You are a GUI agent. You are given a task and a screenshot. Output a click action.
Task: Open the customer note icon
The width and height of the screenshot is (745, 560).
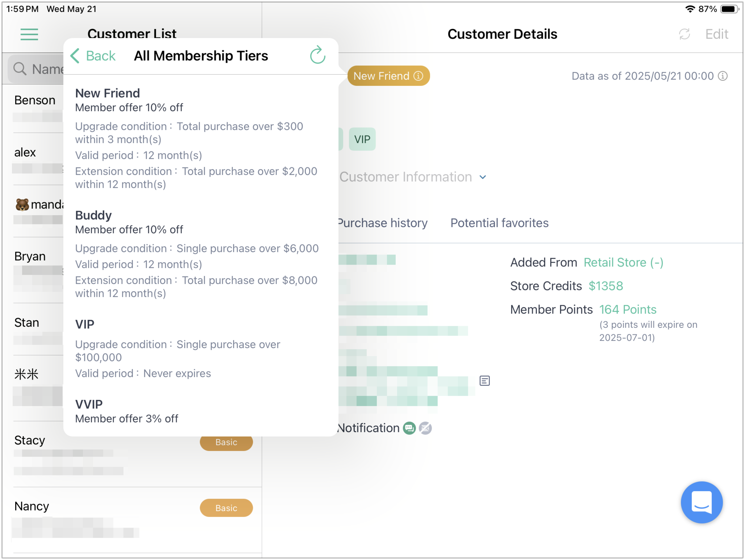pos(484,381)
